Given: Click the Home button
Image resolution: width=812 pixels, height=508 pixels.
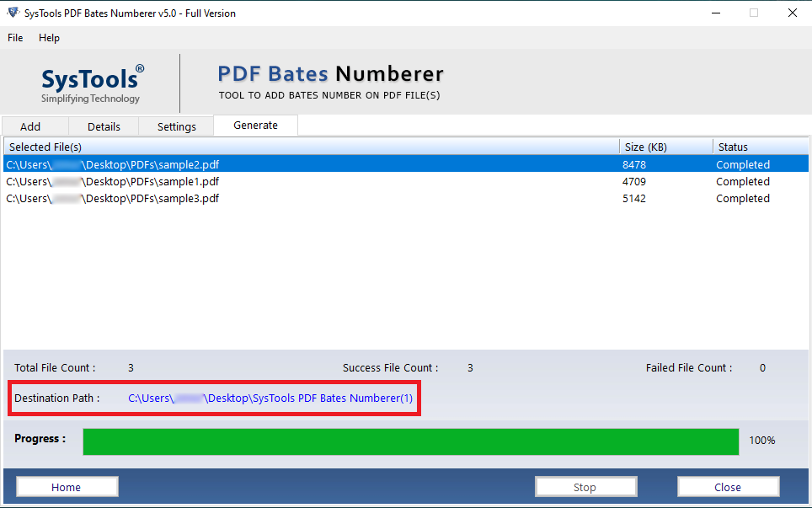Looking at the screenshot, I should (67, 487).
